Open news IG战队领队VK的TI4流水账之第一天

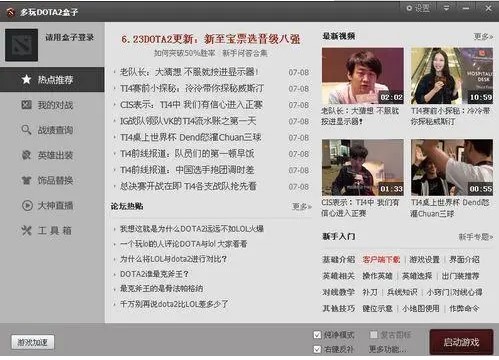pos(188,121)
